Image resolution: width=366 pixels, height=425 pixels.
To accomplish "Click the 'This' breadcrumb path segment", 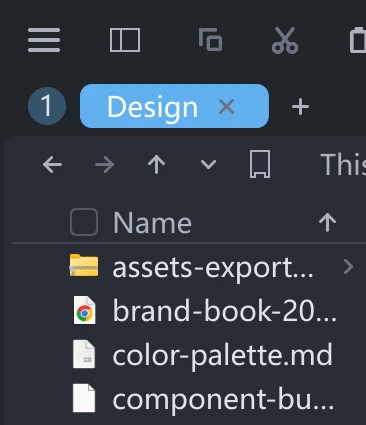I will click(x=343, y=164).
